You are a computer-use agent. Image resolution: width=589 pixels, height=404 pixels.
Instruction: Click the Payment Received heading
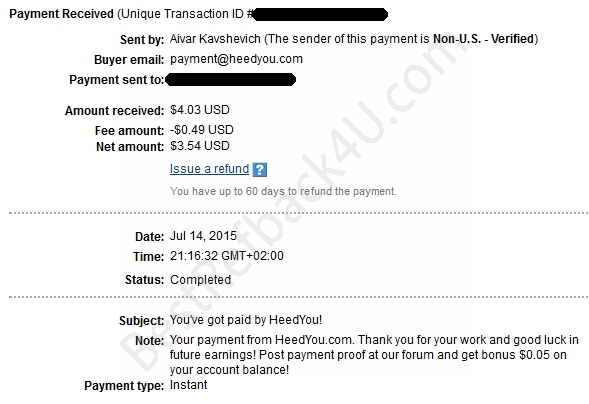[x=62, y=14]
